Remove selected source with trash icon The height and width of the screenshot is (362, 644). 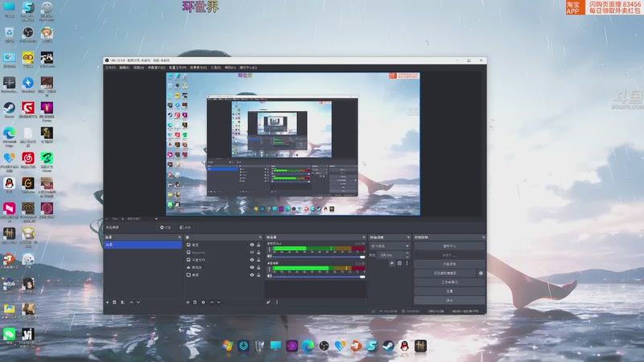pyautogui.click(x=195, y=302)
